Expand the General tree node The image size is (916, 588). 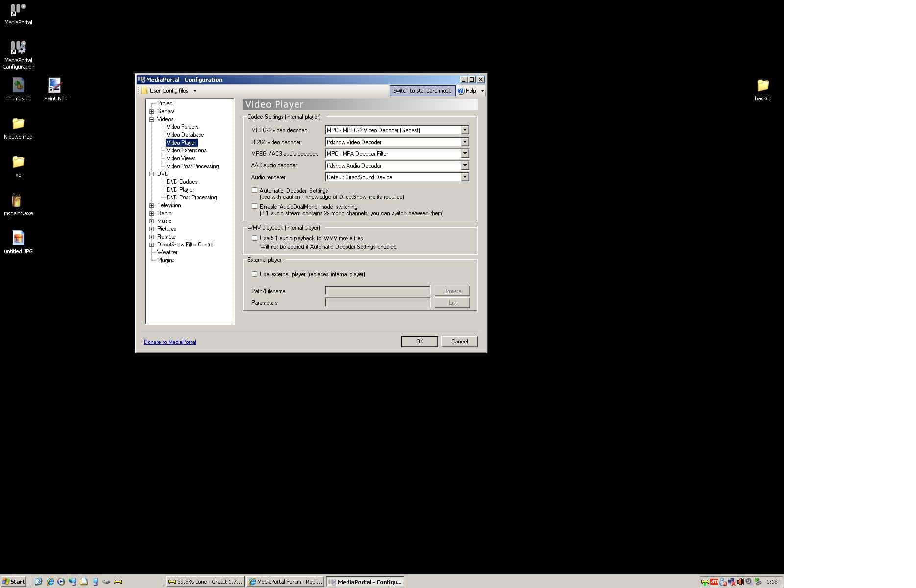[152, 111]
